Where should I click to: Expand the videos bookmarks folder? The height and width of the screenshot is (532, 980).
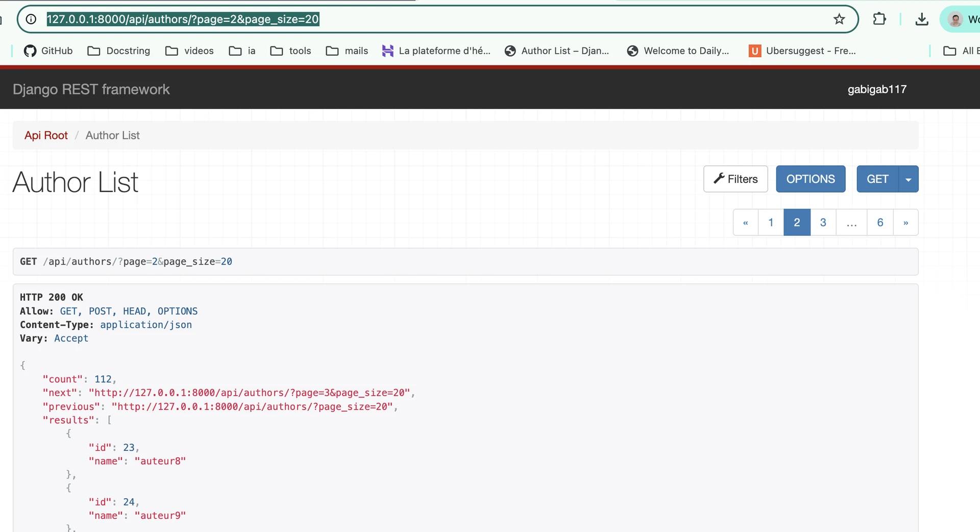[189, 51]
